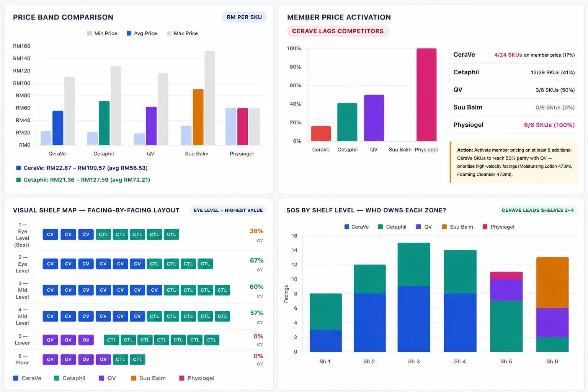Viewport: 588px width, 392px height.
Task: Toggle QV in the SOS chart legend
Action: point(424,227)
